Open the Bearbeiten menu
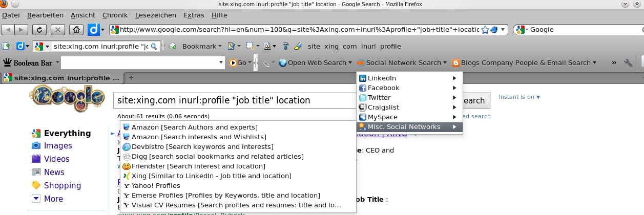 pyautogui.click(x=45, y=15)
